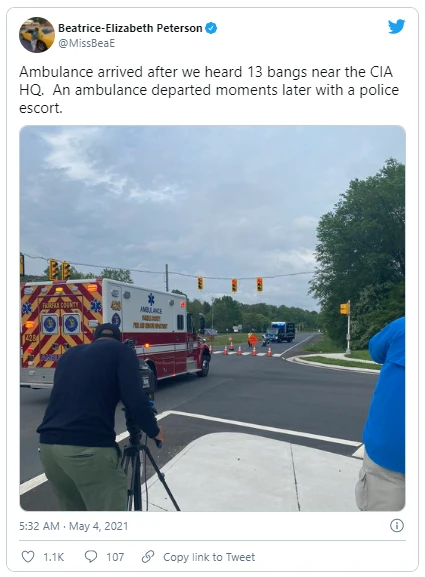Click the Fairfax County ambulance in the photo
Image resolution: width=425 pixels, height=577 pixels.
(115, 332)
